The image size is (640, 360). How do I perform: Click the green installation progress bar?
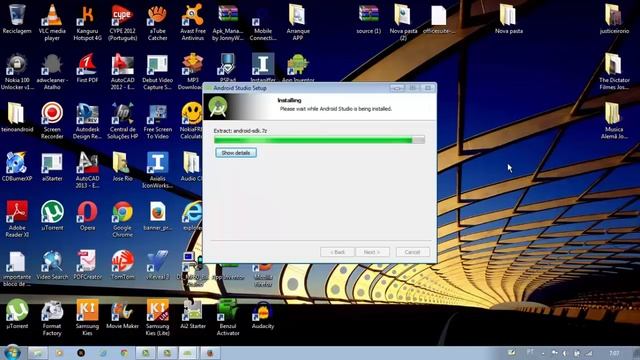click(x=319, y=140)
